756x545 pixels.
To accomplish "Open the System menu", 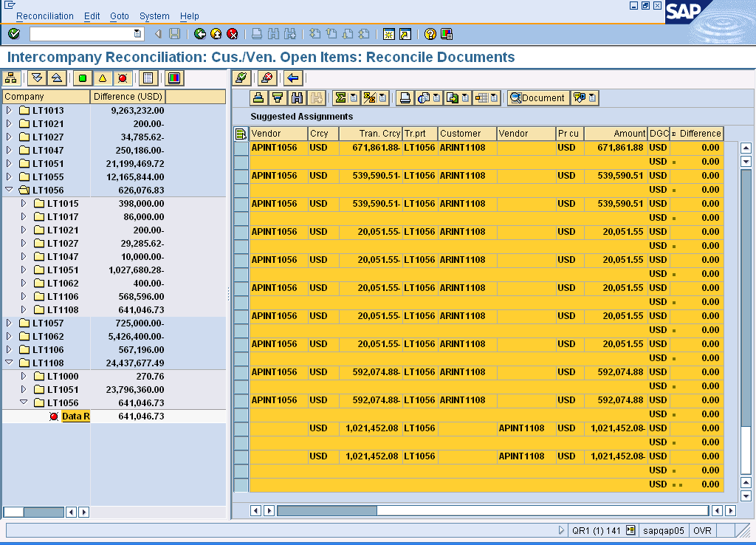I will pos(154,16).
